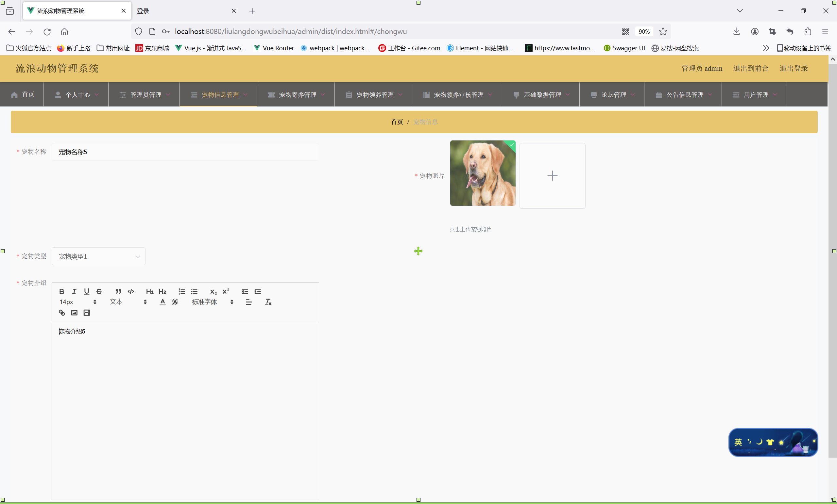Toggle underline formatting
Screen dimensions: 837x504
pos(87,291)
